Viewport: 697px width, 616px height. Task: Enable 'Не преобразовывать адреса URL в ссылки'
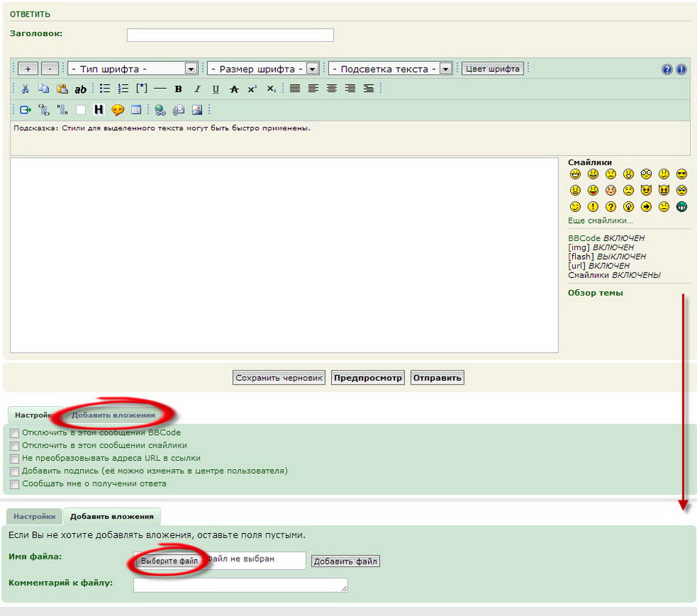[x=15, y=459]
